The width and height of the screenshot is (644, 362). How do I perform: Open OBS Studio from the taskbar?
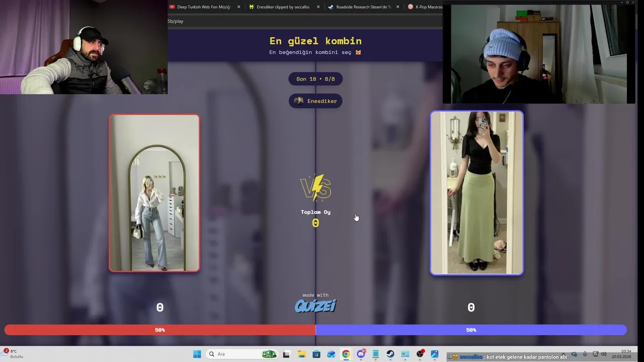(x=420, y=354)
